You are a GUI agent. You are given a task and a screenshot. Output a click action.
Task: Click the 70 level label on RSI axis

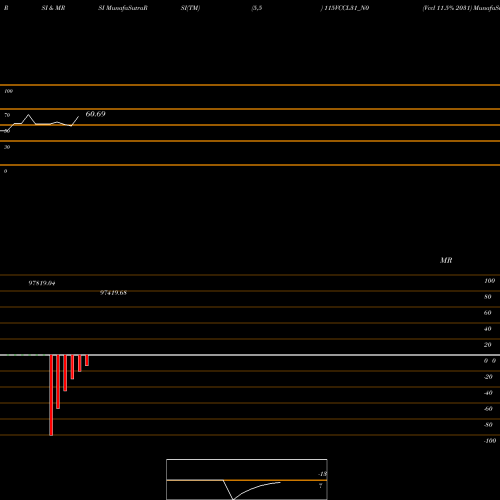click(7, 115)
